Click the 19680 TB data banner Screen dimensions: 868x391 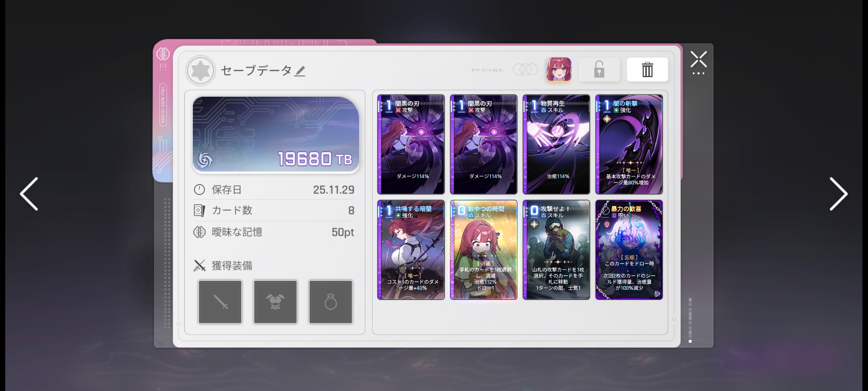pyautogui.click(x=276, y=135)
